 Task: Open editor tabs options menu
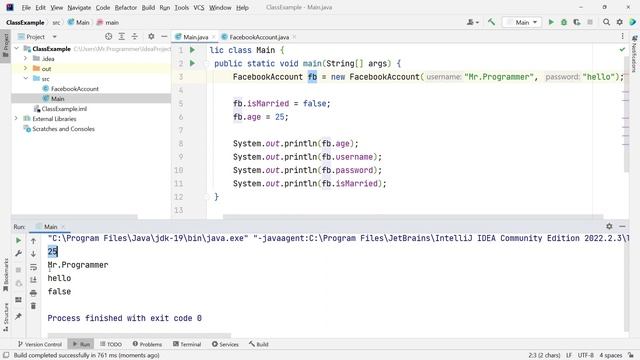(622, 37)
